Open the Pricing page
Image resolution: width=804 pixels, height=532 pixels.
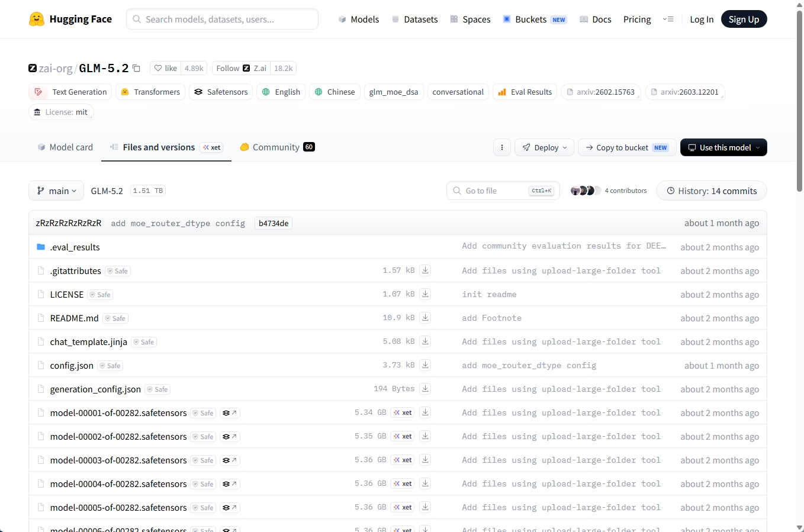[637, 19]
